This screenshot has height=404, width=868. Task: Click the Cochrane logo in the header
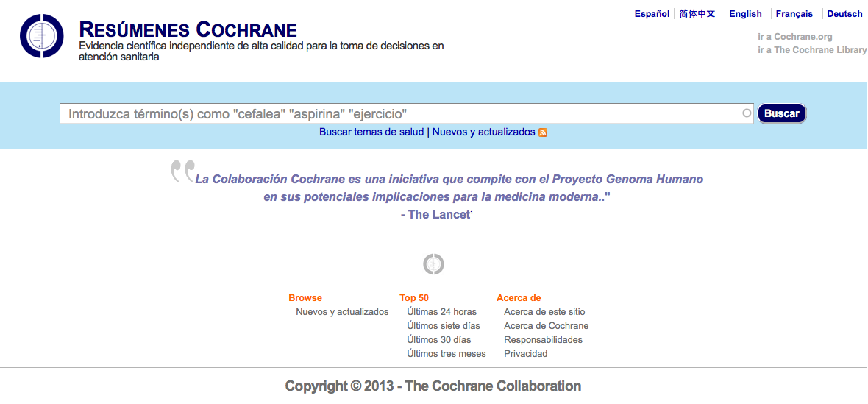tap(41, 36)
